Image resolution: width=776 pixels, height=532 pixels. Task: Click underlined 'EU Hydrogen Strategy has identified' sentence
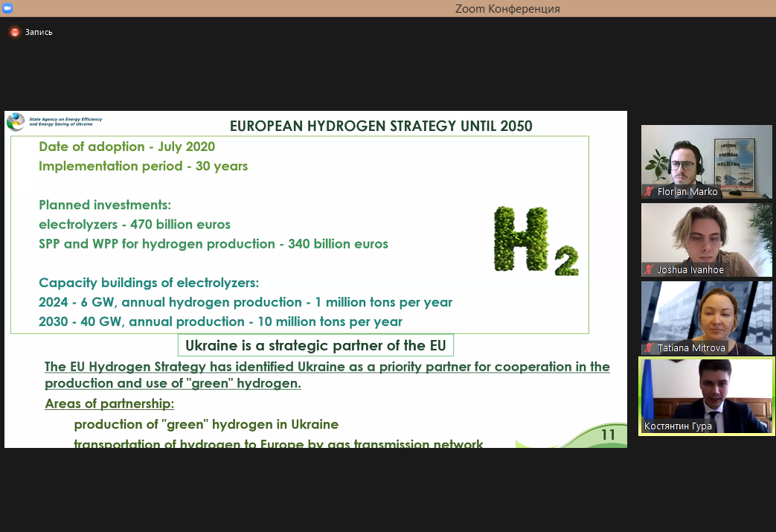pos(327,375)
